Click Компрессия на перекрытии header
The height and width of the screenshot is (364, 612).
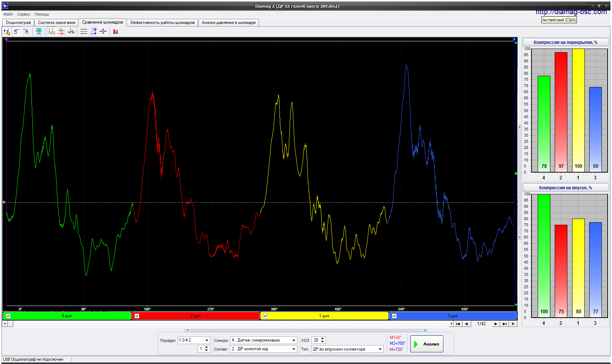[565, 42]
